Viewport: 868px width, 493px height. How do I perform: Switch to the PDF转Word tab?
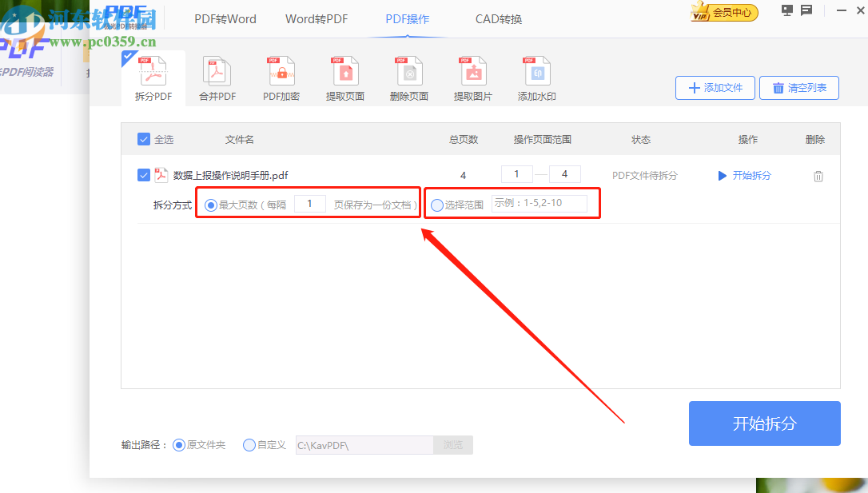(x=225, y=18)
